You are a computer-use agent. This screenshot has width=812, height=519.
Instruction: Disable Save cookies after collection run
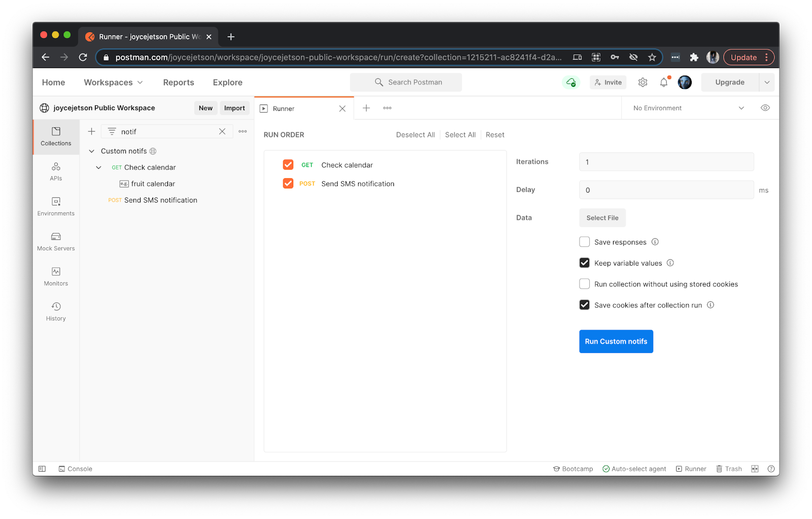(585, 305)
